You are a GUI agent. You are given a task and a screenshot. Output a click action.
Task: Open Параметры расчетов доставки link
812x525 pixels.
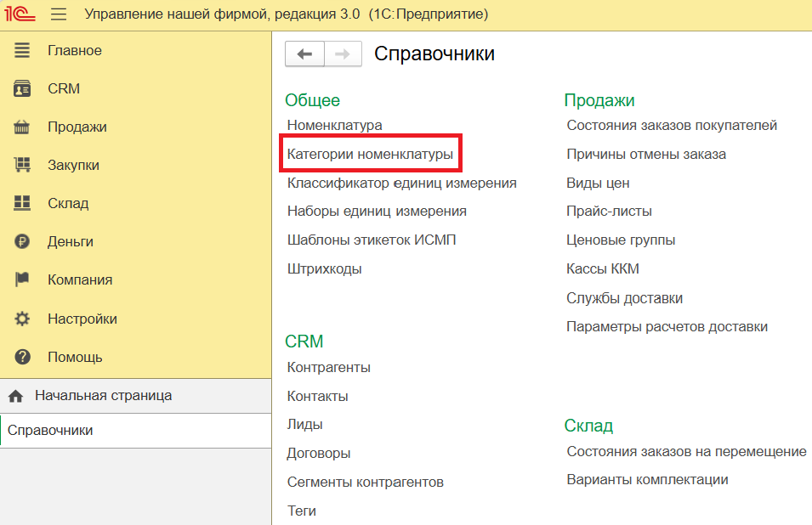click(x=667, y=327)
